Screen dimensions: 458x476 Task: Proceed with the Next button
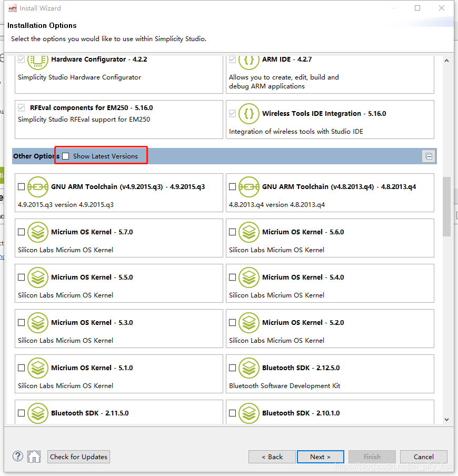coord(321,457)
